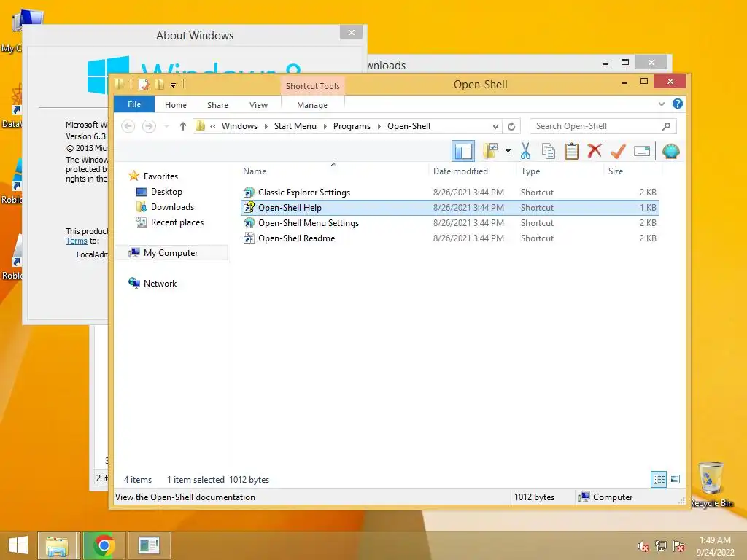Refresh the Open-Shell folder view

tap(511, 126)
